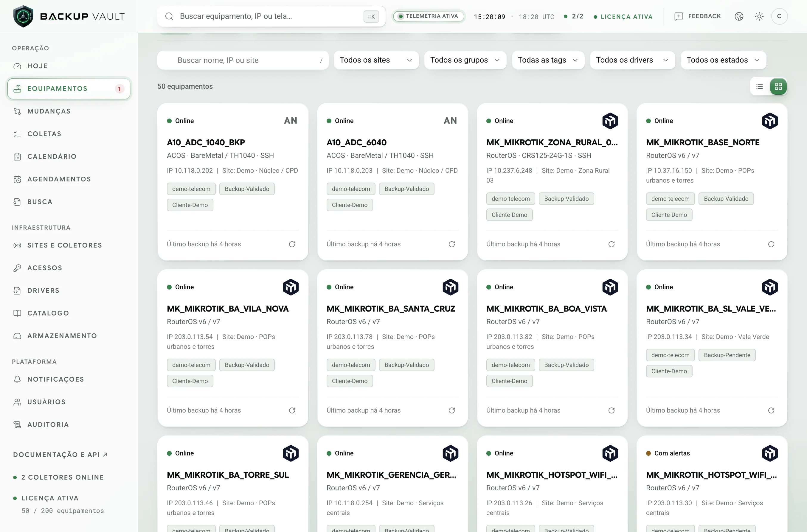Click MikroTik logo on BA_VILA_NOVA card
This screenshot has height=532, width=807.
(x=291, y=287)
